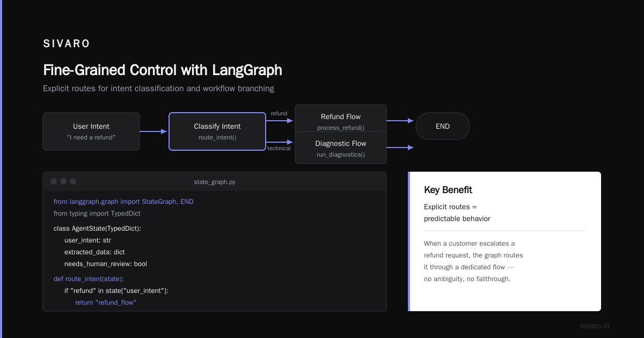Click the END node
The image size is (644, 338).
click(443, 126)
